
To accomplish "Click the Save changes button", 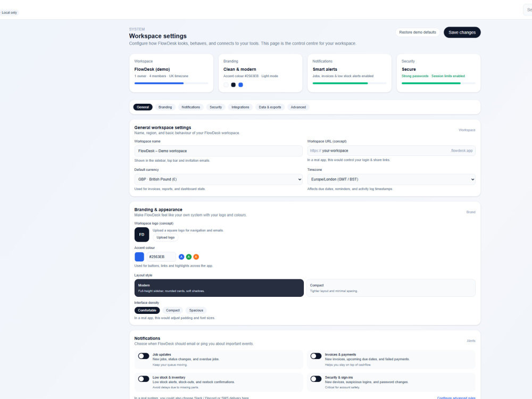I will [x=462, y=32].
